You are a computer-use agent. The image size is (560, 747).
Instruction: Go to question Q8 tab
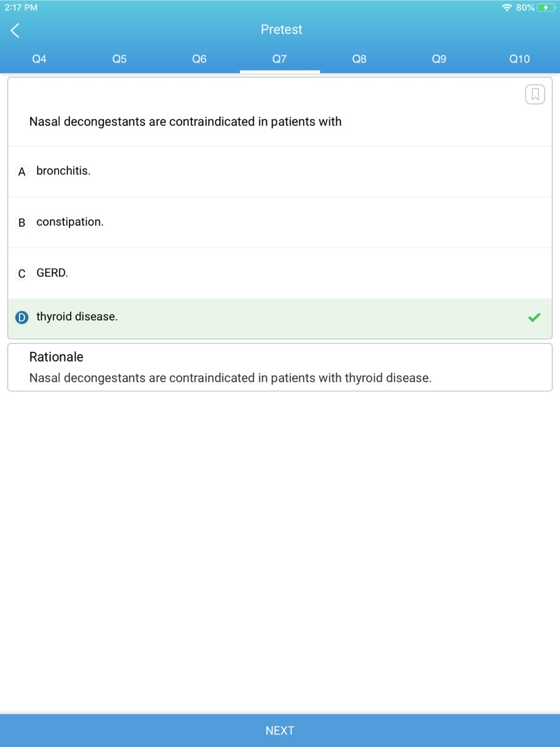[360, 59]
